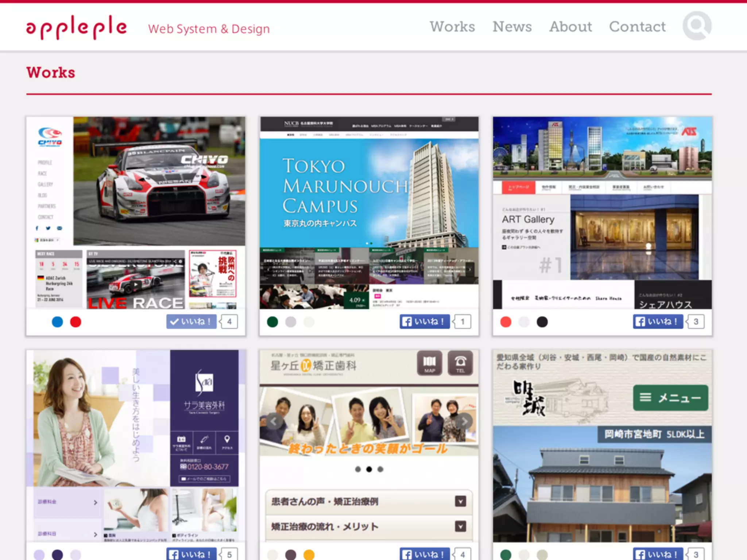747x560 pixels.
Task: Open the Works menu item
Action: (x=452, y=27)
